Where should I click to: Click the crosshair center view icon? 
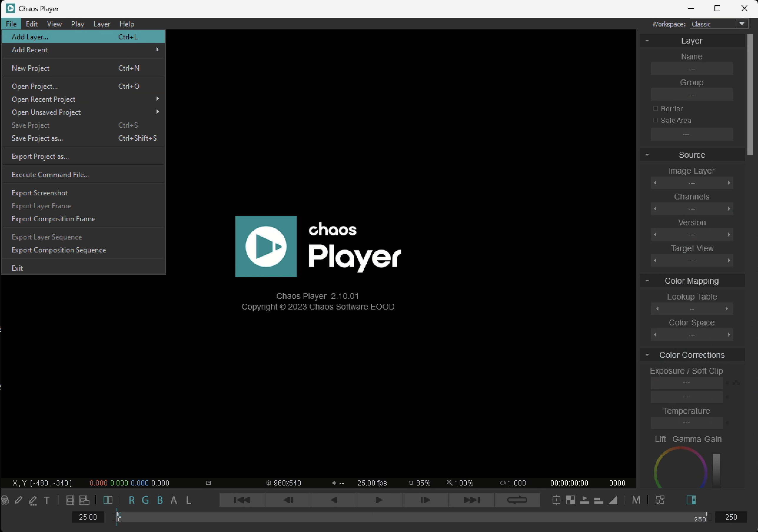click(556, 500)
